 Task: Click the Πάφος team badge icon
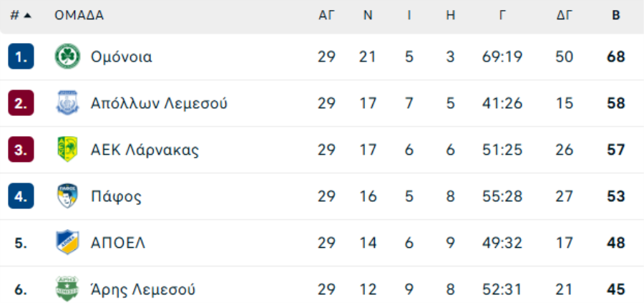point(67,196)
